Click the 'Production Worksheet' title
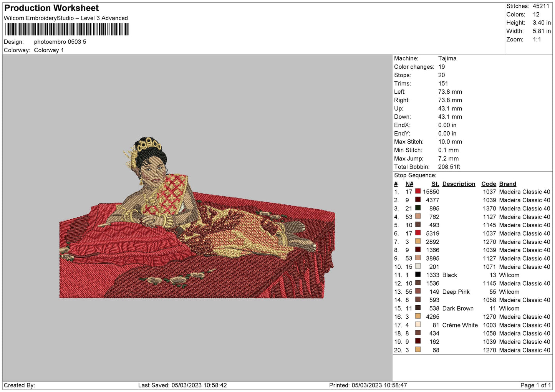The width and height of the screenshot is (555, 392). [x=51, y=8]
